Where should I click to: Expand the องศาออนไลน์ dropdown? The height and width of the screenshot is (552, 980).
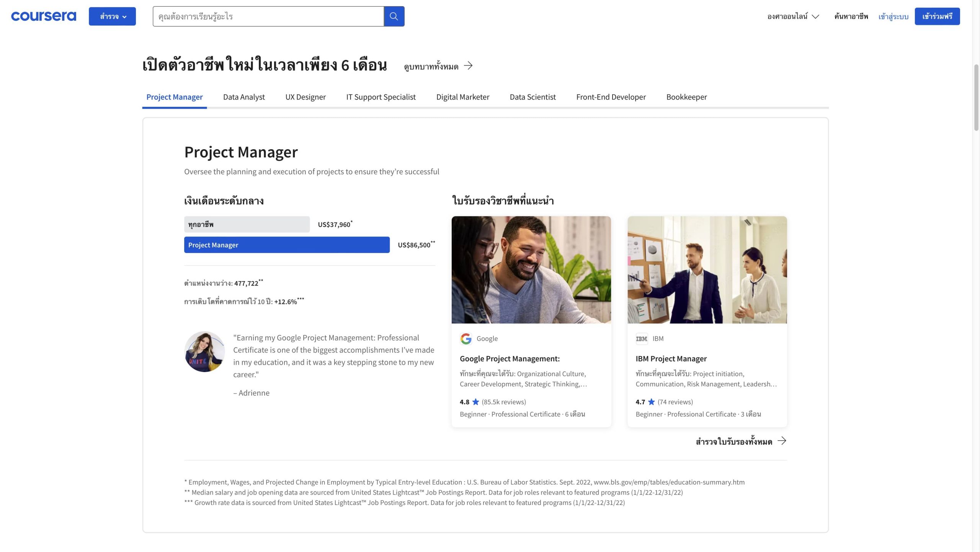coord(793,16)
